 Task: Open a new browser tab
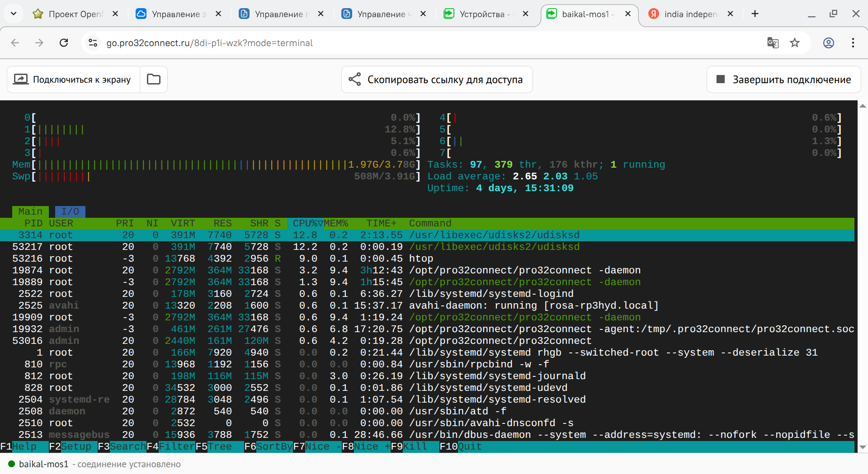[x=755, y=14]
